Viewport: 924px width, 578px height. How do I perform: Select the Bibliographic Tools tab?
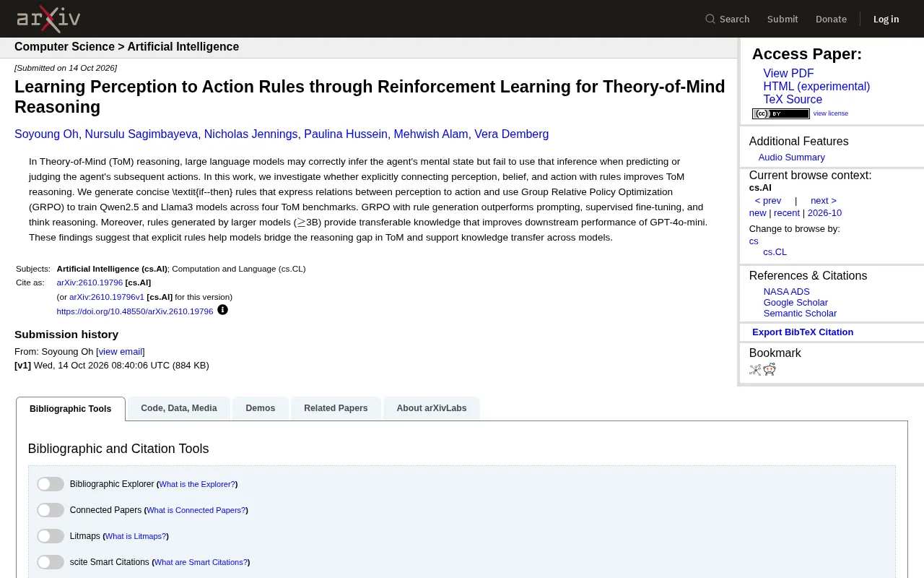(x=71, y=409)
